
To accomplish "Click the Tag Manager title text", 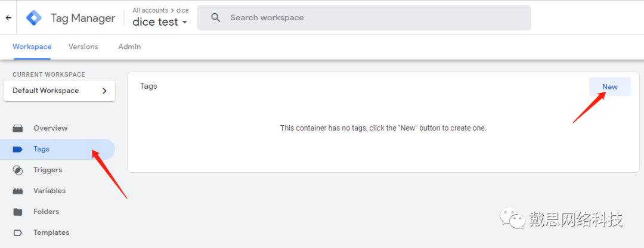I will point(83,18).
